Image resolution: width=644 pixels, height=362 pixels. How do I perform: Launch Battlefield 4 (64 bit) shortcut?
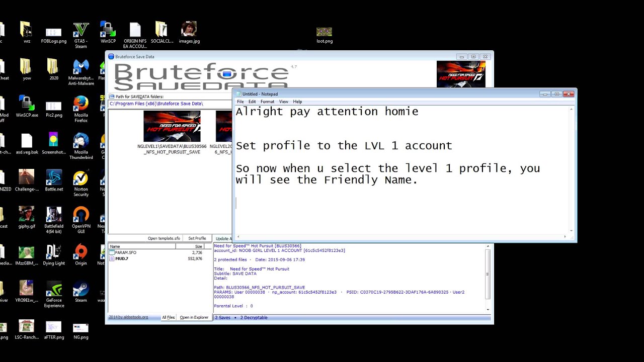[54, 220]
